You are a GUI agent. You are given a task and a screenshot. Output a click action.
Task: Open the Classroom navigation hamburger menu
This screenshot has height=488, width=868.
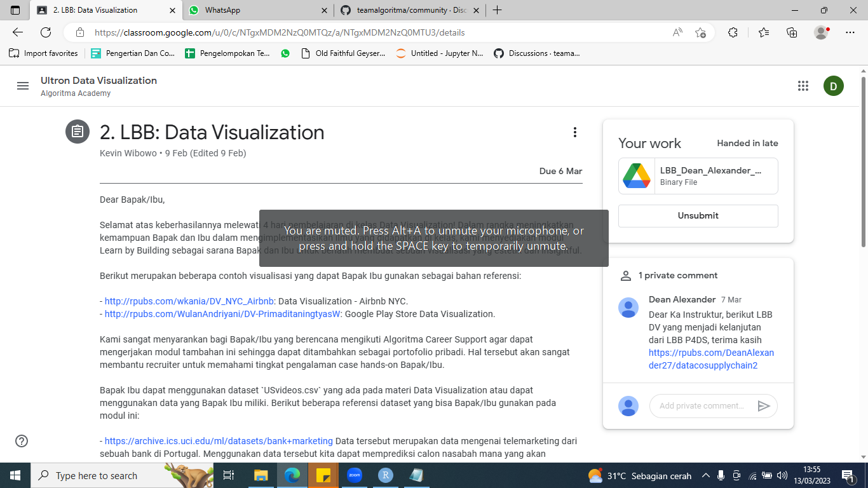23,86
